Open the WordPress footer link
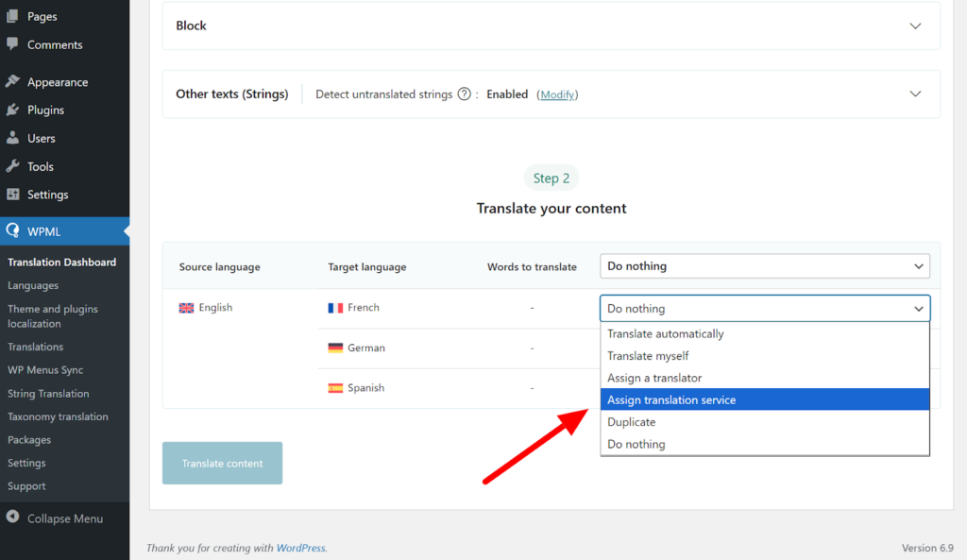The height and width of the screenshot is (560, 967). point(300,548)
